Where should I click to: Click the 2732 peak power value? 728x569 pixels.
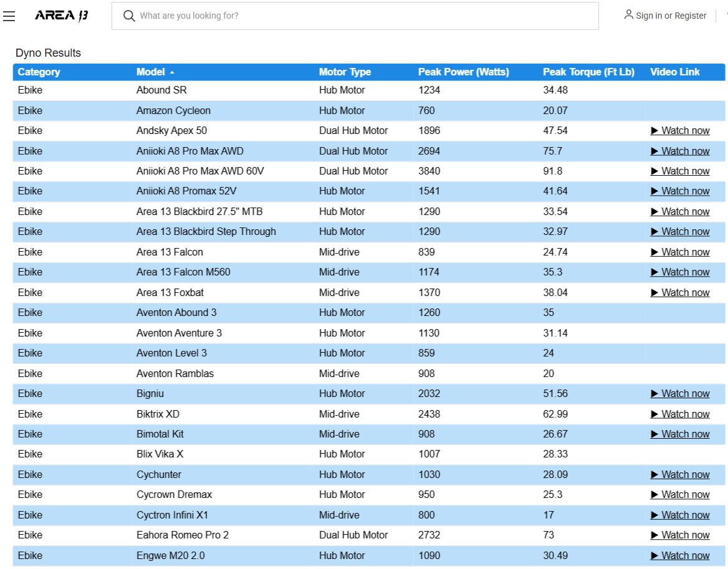[429, 535]
